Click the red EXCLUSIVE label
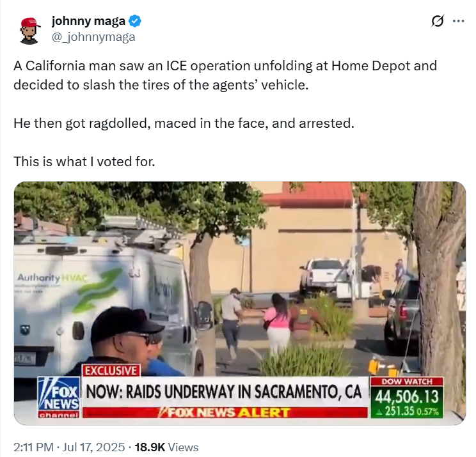The height and width of the screenshot is (457, 476). tap(111, 371)
